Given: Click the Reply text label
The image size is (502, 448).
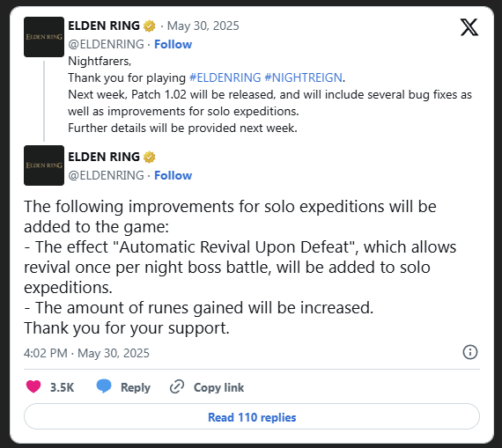Looking at the screenshot, I should tap(136, 387).
